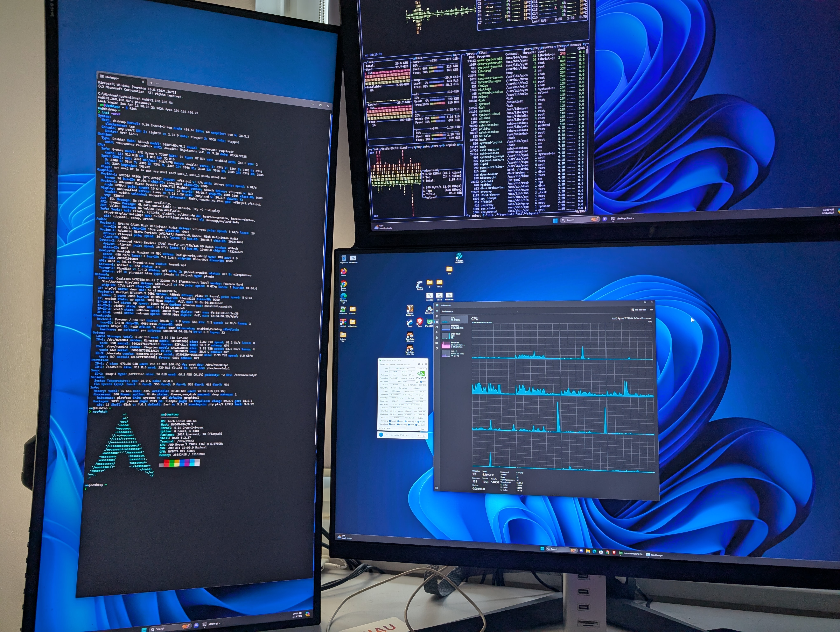This screenshot has width=840, height=632.
Task: Select Memory in Task Manager performance list
Action: 454,327
